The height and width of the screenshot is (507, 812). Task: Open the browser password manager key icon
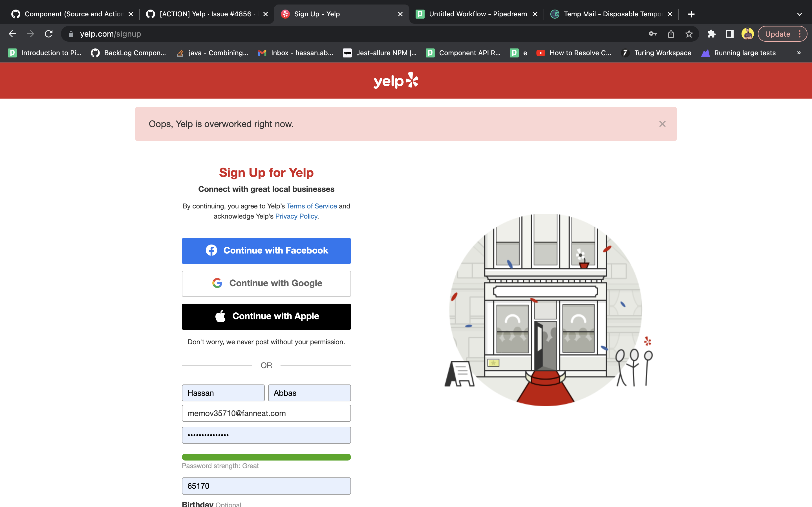tap(653, 34)
